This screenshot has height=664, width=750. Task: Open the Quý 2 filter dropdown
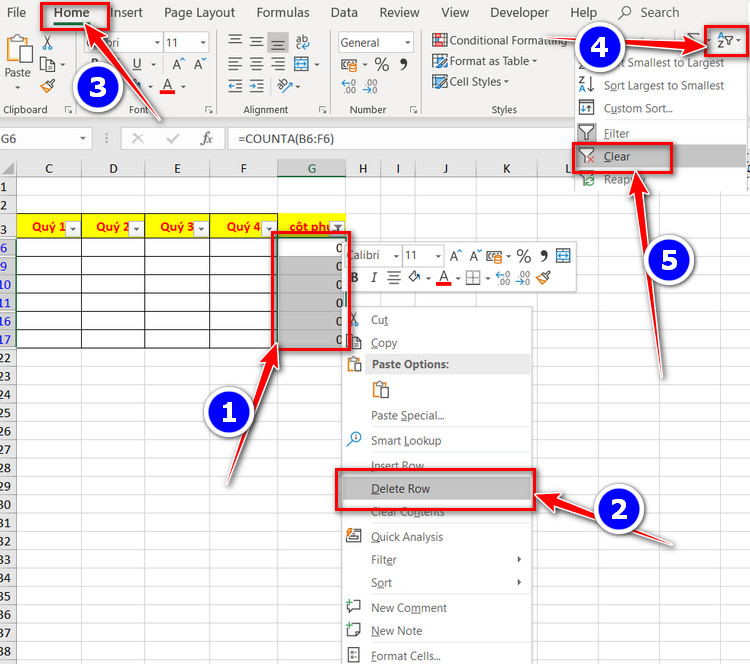pyautogui.click(x=136, y=229)
